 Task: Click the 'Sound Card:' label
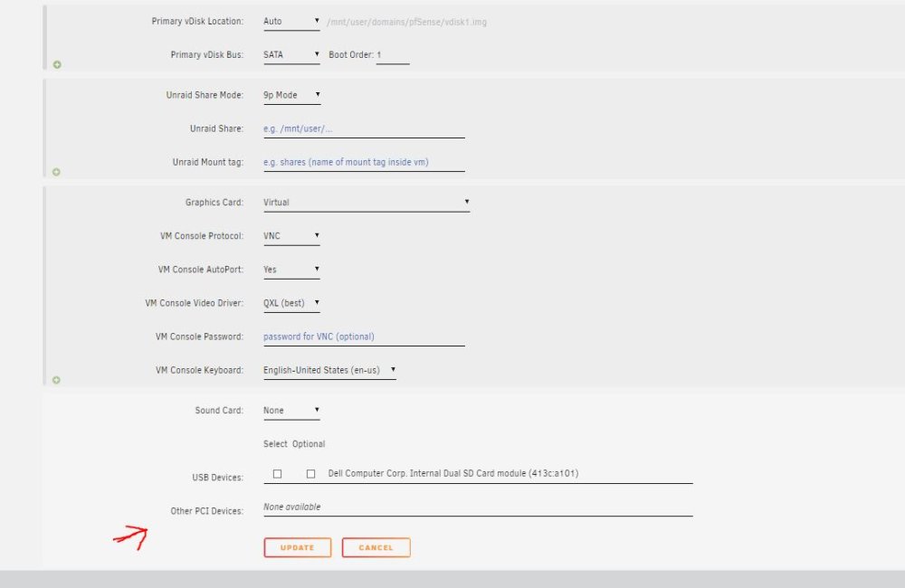pyautogui.click(x=219, y=411)
